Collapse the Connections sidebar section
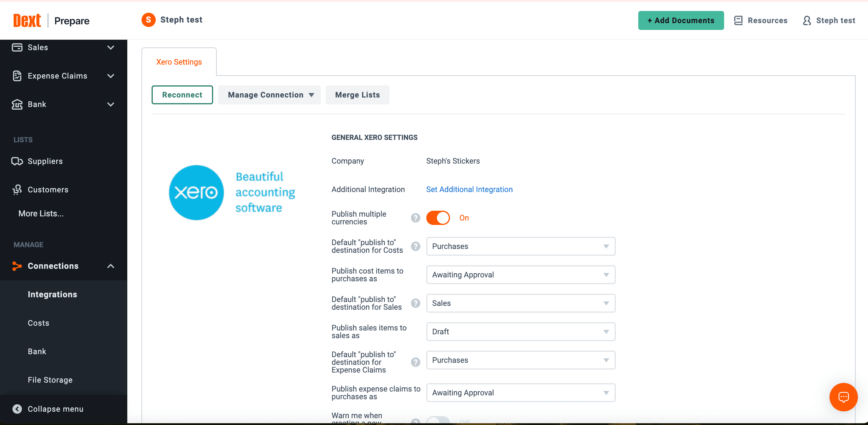The width and height of the screenshot is (868, 425). coord(110,266)
